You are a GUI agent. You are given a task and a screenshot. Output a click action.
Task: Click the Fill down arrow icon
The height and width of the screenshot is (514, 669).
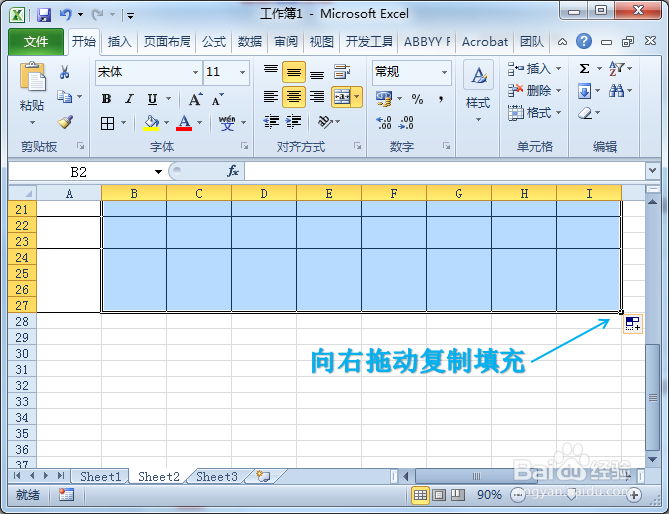pos(585,90)
